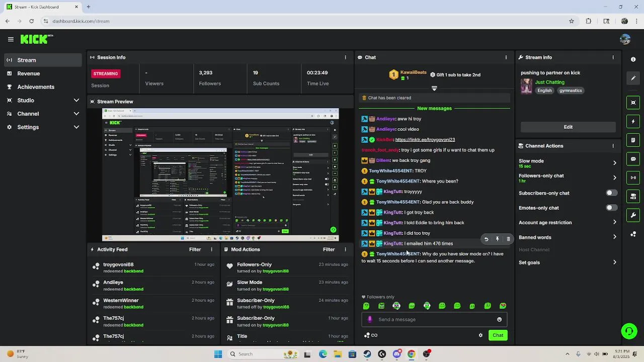Click the sunglasses emote at row end

point(503,306)
